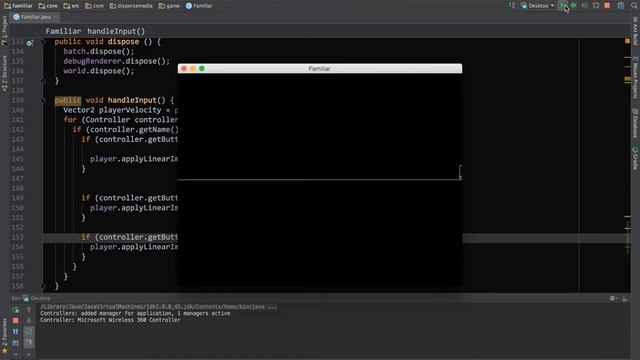Open the Gradle sidebar tab
The height and width of the screenshot is (360, 640).
click(636, 158)
